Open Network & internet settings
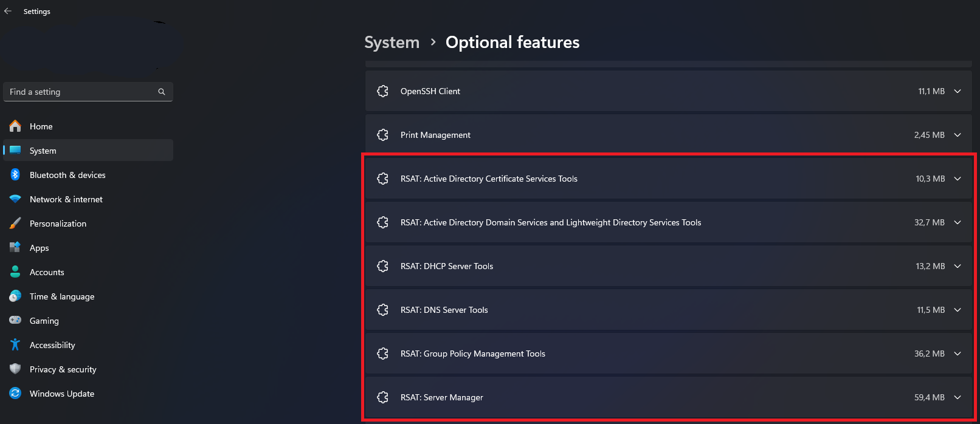 pos(88,199)
